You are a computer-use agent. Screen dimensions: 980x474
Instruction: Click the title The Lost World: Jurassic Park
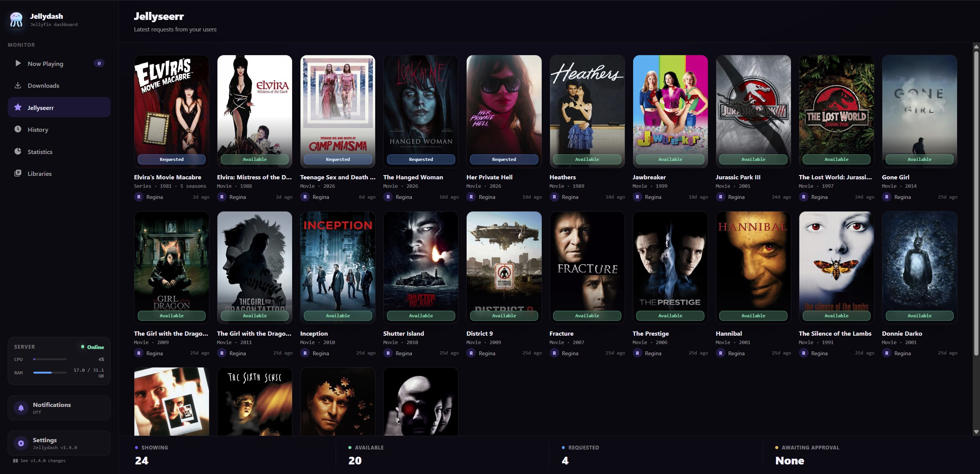[x=835, y=177]
